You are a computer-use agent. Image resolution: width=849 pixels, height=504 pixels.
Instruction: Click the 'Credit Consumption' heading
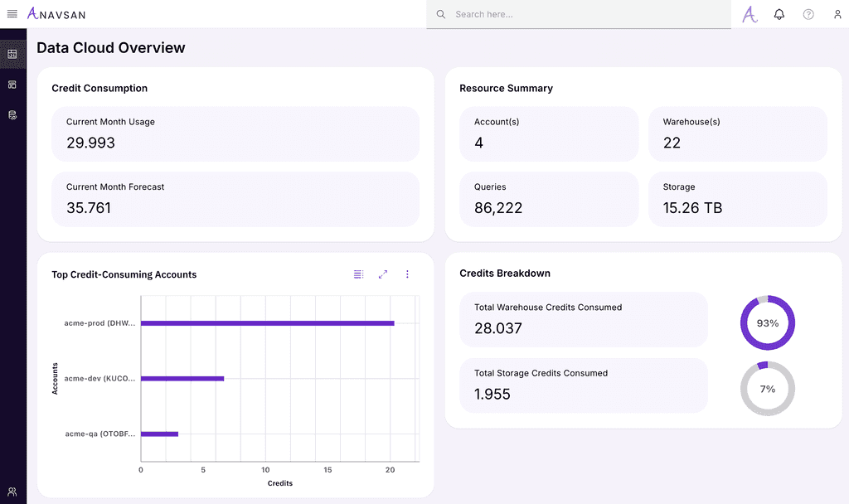click(x=99, y=88)
